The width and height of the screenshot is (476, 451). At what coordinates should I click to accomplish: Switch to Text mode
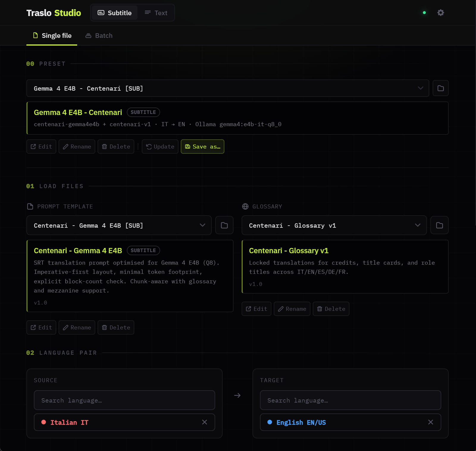[x=156, y=13]
